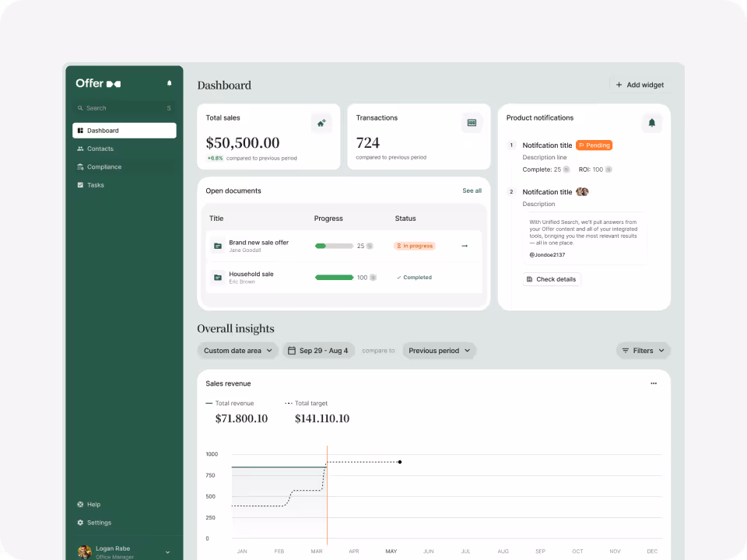Open Settings from the sidebar gear icon
Viewport: 747px width, 560px height.
coord(81,523)
